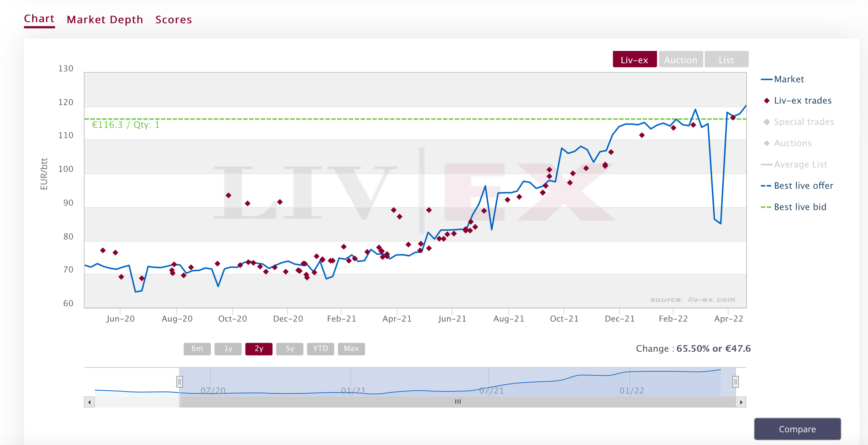868x445 pixels.
Task: Set chart range to Max
Action: coord(351,349)
